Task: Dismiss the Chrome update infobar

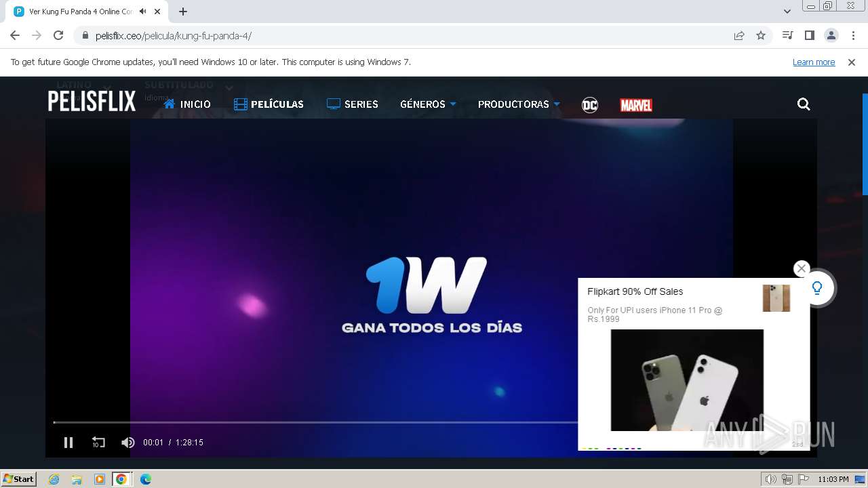Action: (852, 62)
